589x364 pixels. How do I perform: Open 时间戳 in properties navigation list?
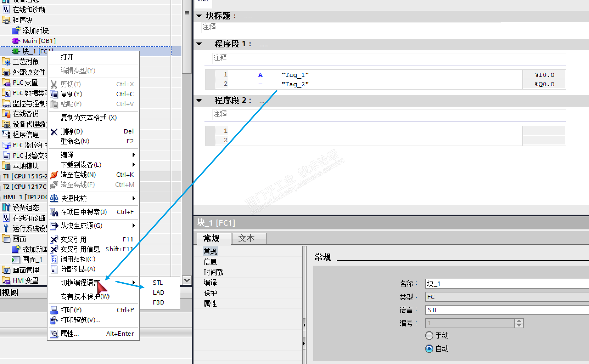pos(213,272)
